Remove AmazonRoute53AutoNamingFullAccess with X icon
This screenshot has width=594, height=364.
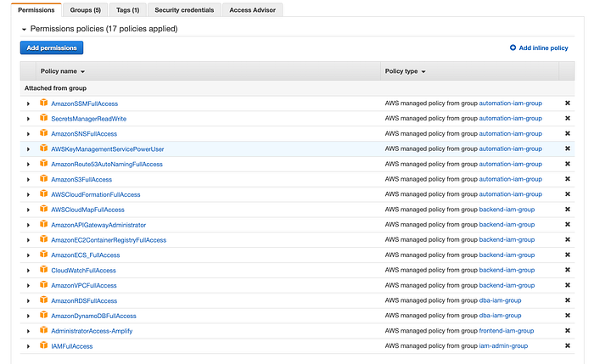[x=568, y=164]
